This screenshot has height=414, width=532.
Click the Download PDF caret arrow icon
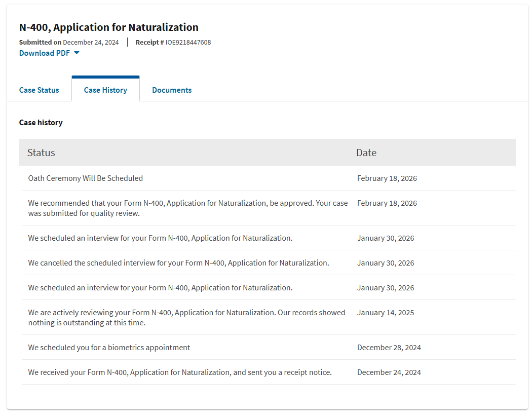point(77,53)
